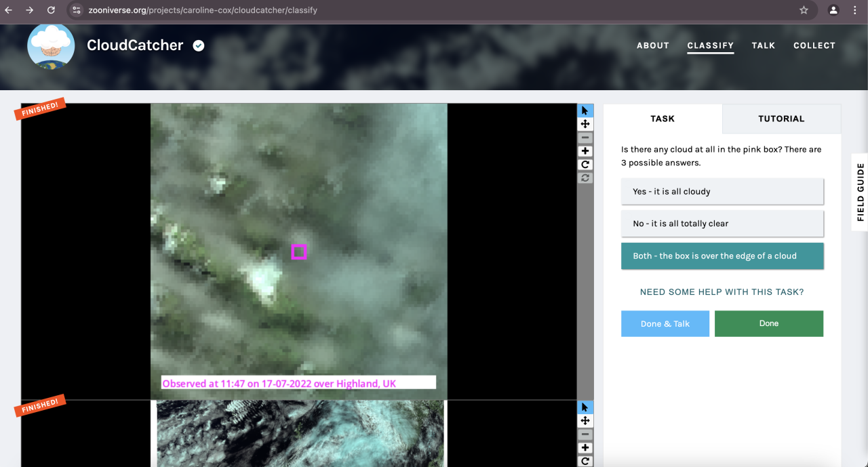
Task: Rotate the second subject image
Action: tap(585, 461)
